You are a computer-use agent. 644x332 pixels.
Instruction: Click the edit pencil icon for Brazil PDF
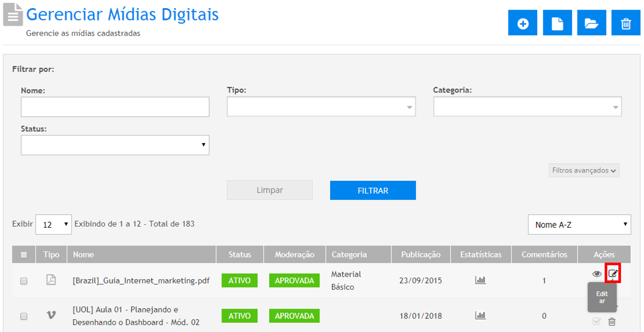(x=612, y=274)
